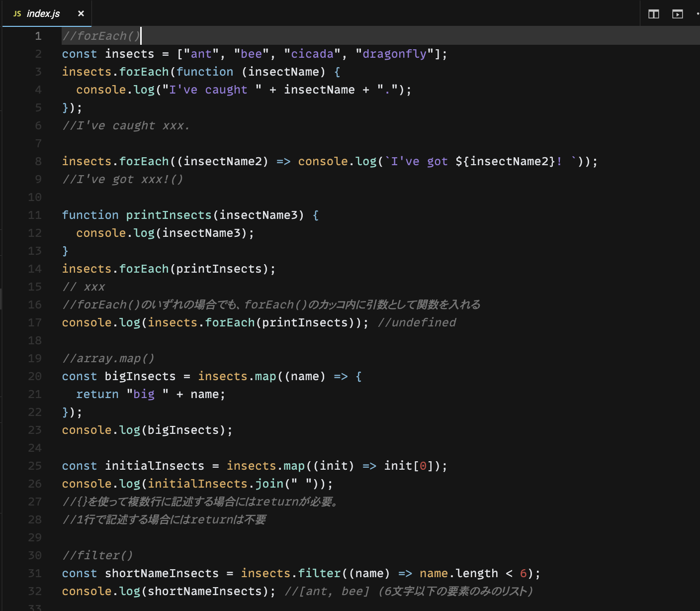Click join(" ") call on line 26
Screen dimensions: 700x611
[x=287, y=484]
